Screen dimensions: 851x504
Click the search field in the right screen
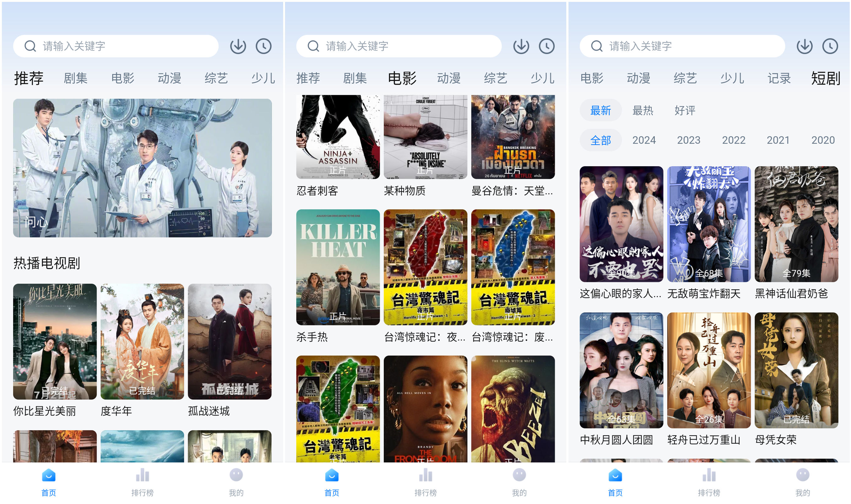[x=682, y=46]
